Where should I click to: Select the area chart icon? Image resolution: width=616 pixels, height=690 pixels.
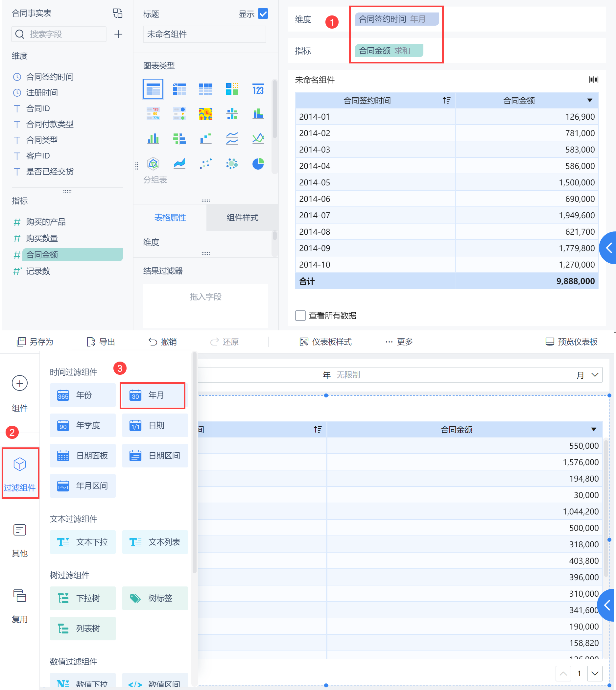click(x=179, y=164)
